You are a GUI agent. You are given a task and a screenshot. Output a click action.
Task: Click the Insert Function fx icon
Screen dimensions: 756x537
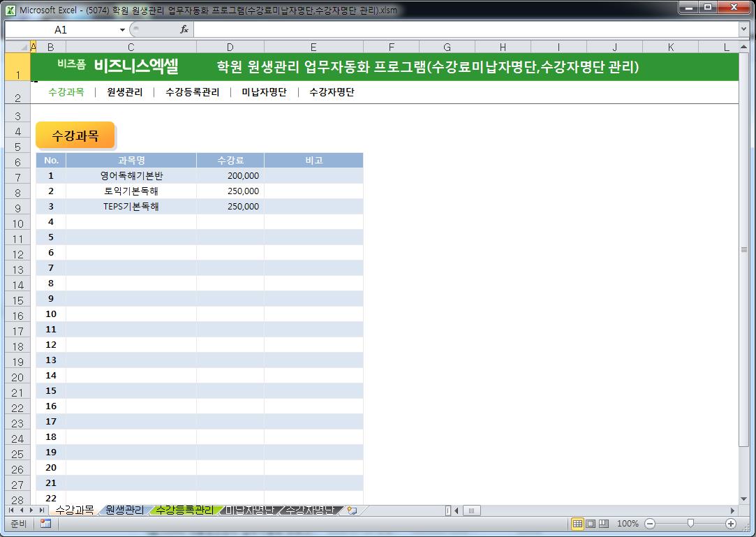184,29
